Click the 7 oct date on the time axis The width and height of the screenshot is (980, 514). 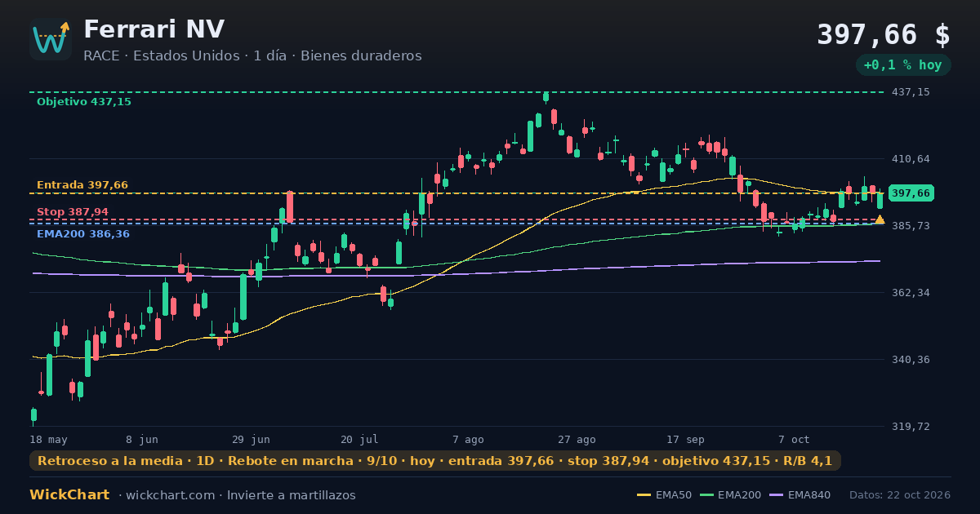click(x=794, y=439)
